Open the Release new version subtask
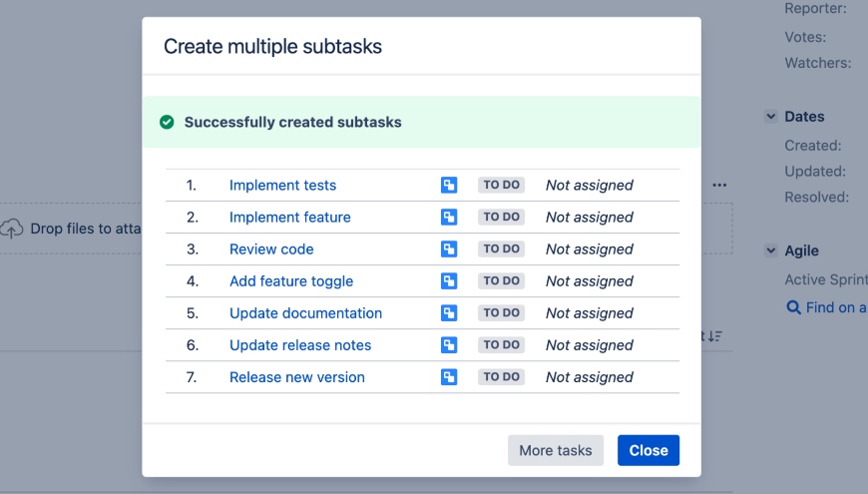This screenshot has width=868, height=494. tap(296, 376)
